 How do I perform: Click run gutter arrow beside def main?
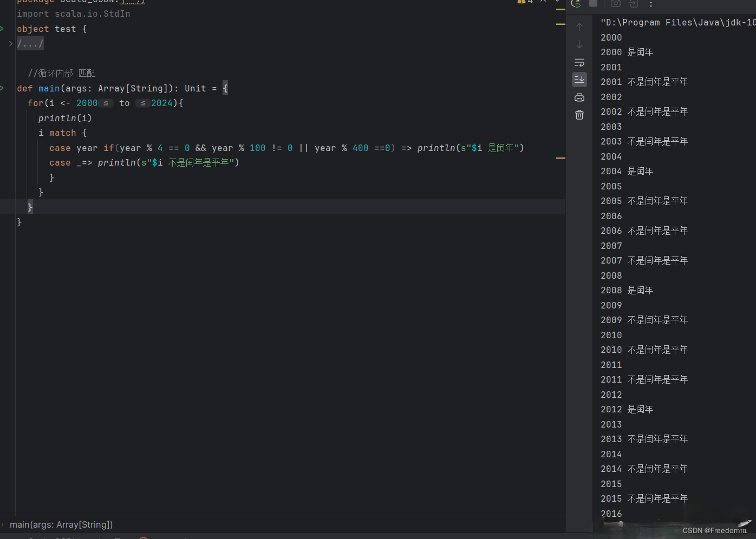[x=2, y=88]
